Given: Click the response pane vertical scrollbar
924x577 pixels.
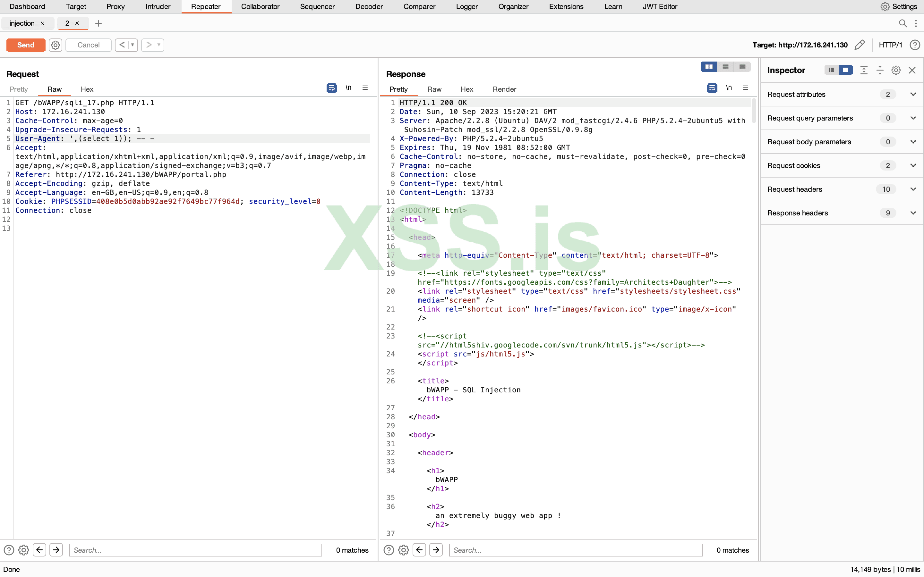Looking at the screenshot, I should tap(754, 111).
